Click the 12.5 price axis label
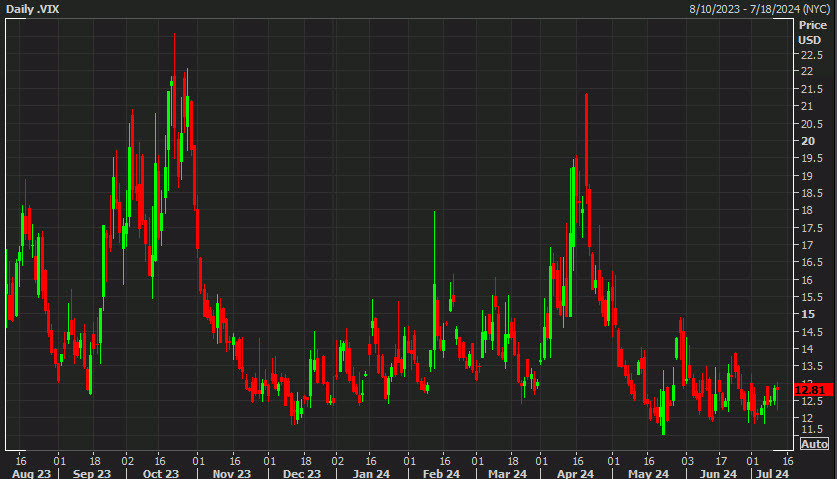Viewport: 837px width, 479px height. coord(811,401)
